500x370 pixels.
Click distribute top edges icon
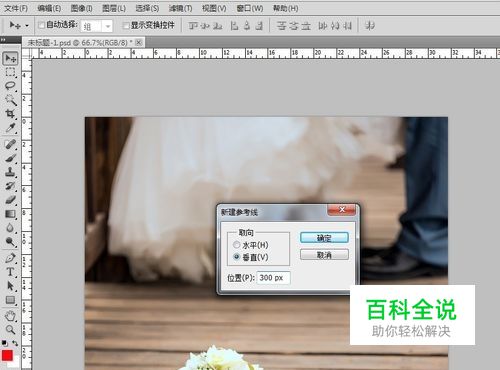[282, 26]
